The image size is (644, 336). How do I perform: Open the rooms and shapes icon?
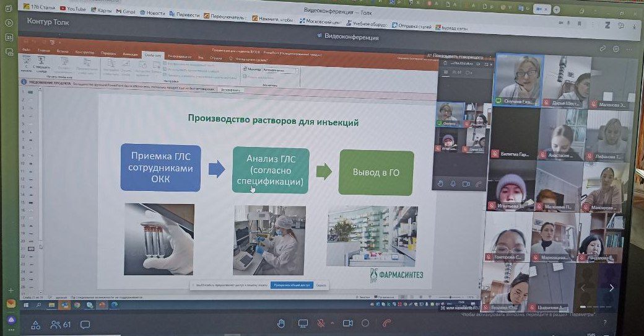pyautogui.click(x=36, y=324)
